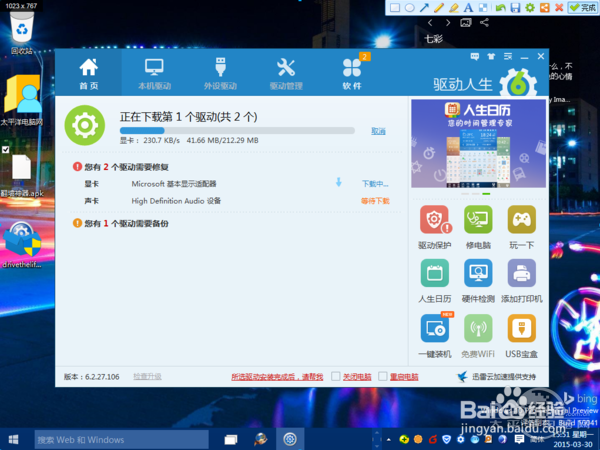Switch to 本机驱动 tab

pyautogui.click(x=154, y=74)
